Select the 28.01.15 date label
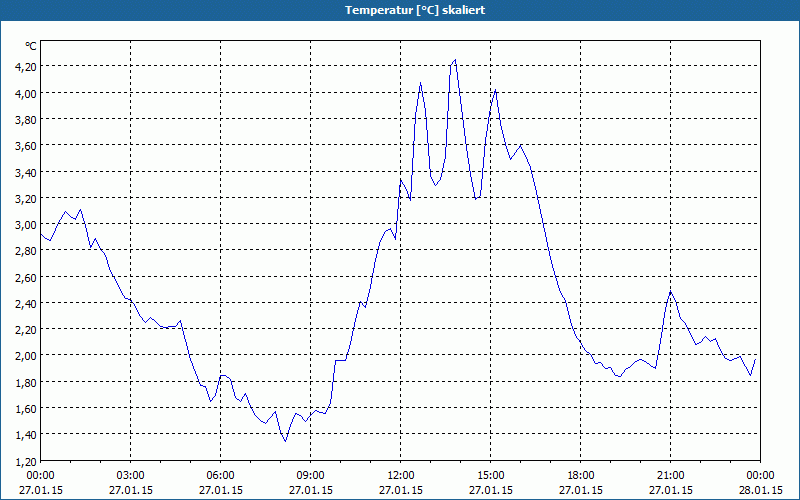This screenshot has height=500, width=800. [x=760, y=490]
